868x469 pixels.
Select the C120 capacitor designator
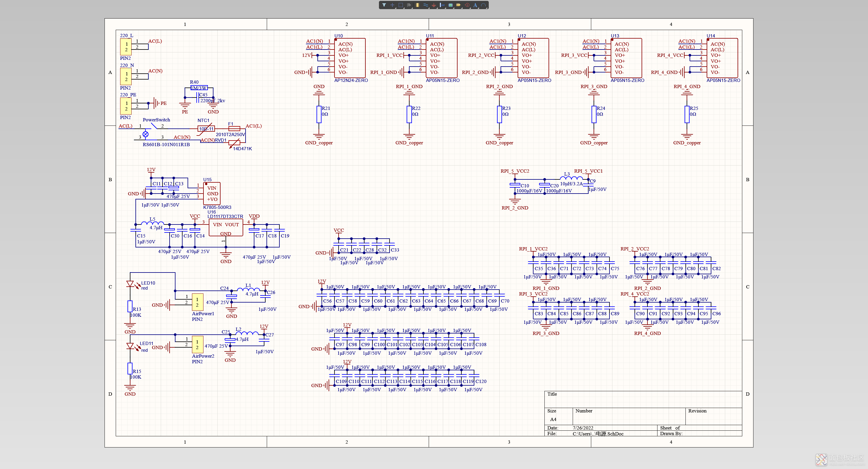pyautogui.click(x=481, y=381)
